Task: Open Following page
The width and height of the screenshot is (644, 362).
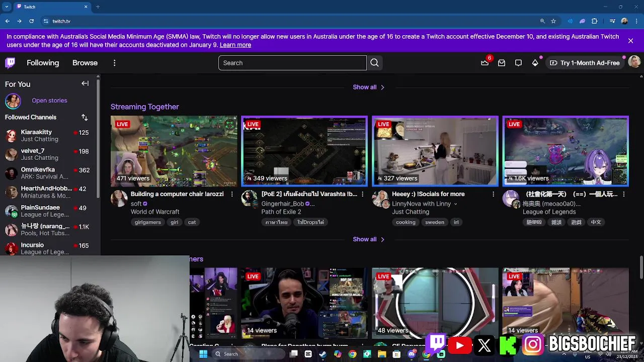Action: click(43, 63)
